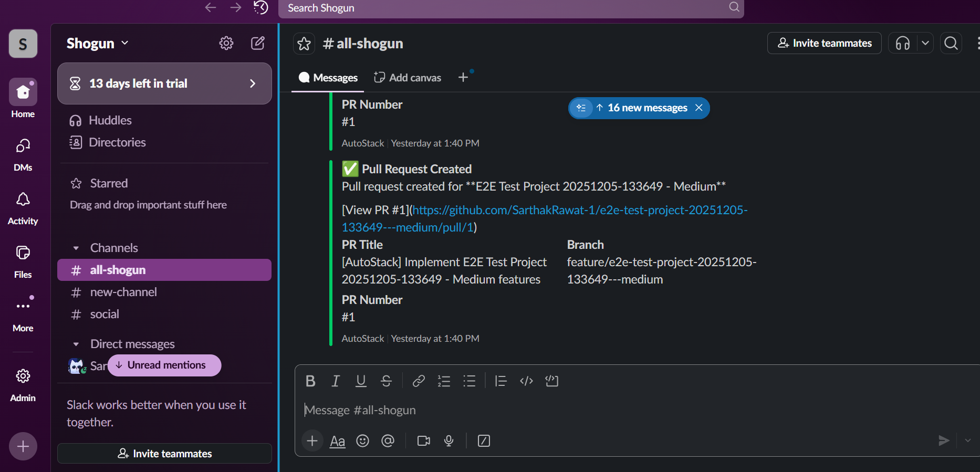Switch to the Messages tab
Viewport: 980px width, 472px height.
pyautogui.click(x=328, y=78)
